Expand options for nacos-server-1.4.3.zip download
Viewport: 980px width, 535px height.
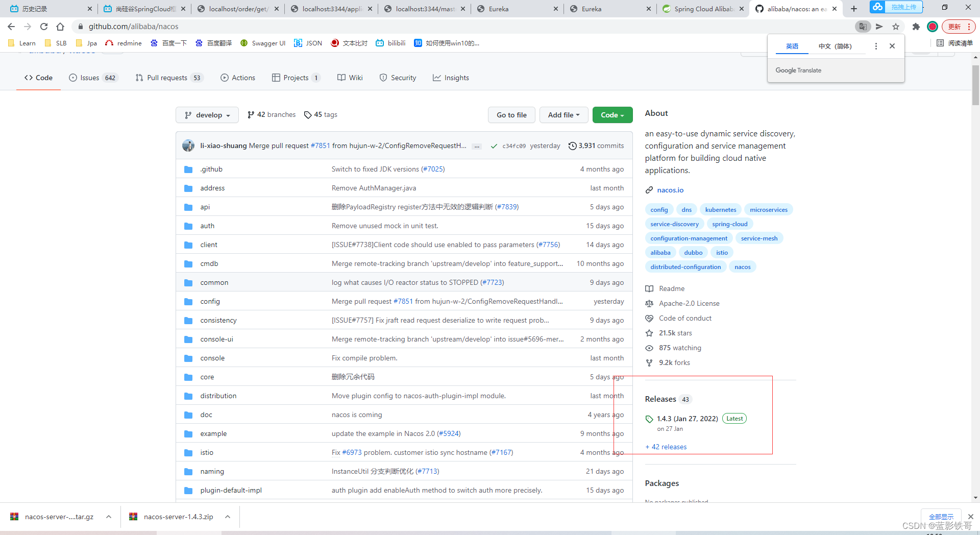tap(228, 517)
